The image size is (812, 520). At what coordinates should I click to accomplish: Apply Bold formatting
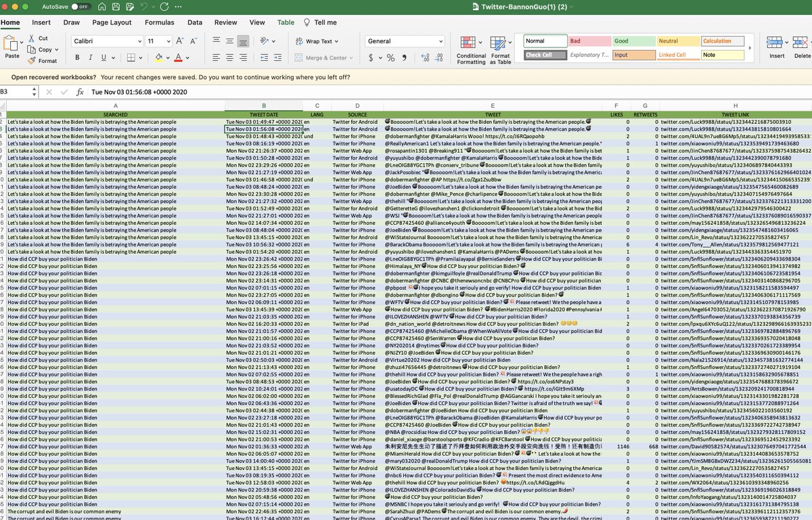(76, 58)
